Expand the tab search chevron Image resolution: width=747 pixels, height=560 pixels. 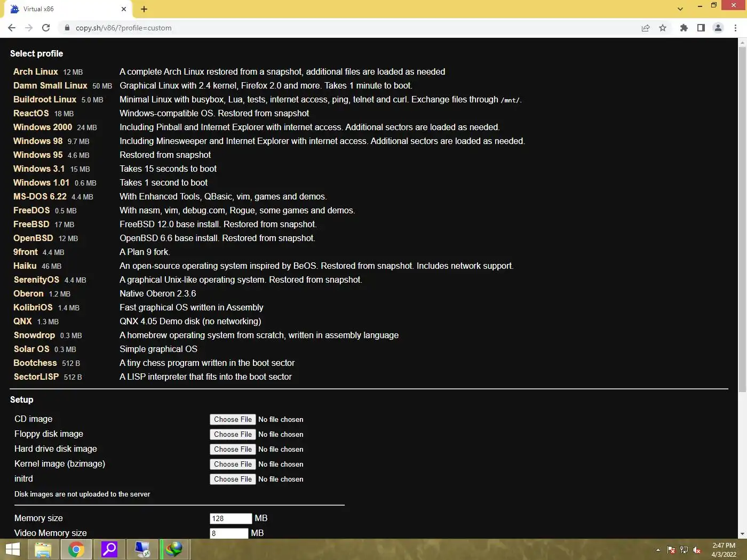680,9
